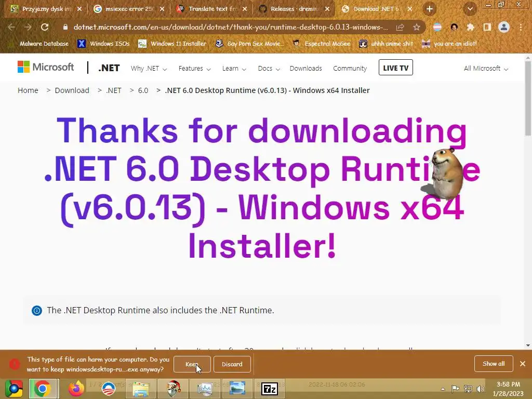Close the downloads bar
The width and height of the screenshot is (532, 399).
point(523,364)
